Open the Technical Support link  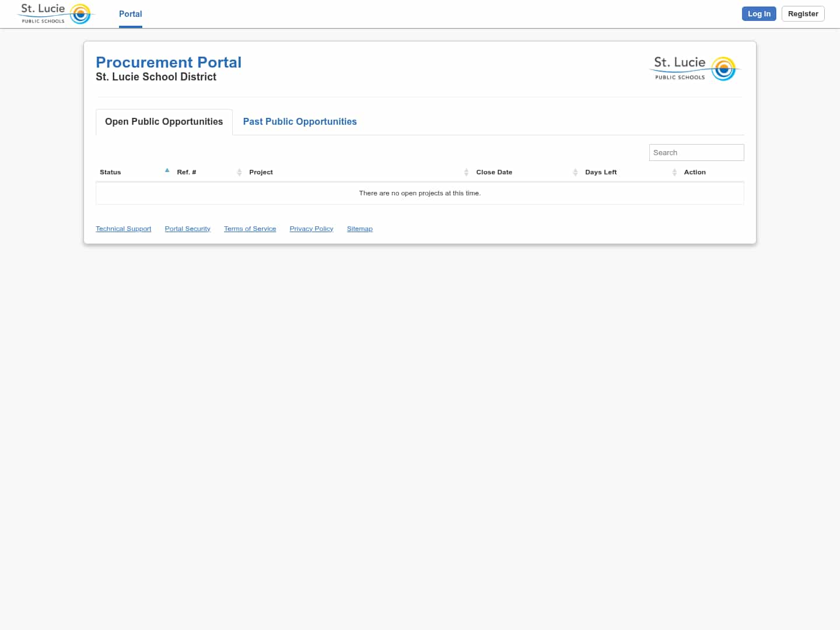(x=123, y=228)
